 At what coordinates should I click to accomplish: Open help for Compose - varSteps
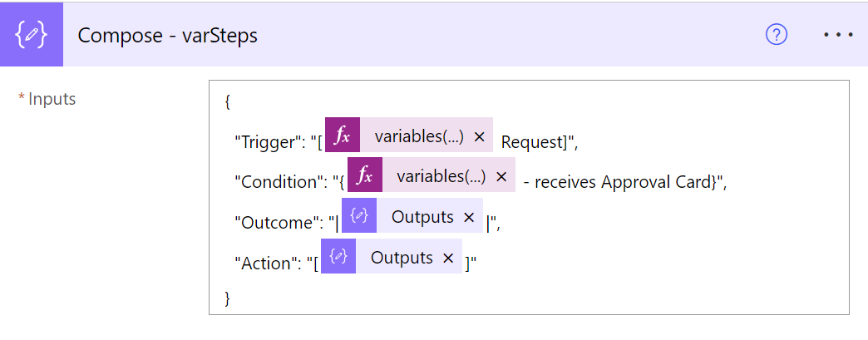777,35
